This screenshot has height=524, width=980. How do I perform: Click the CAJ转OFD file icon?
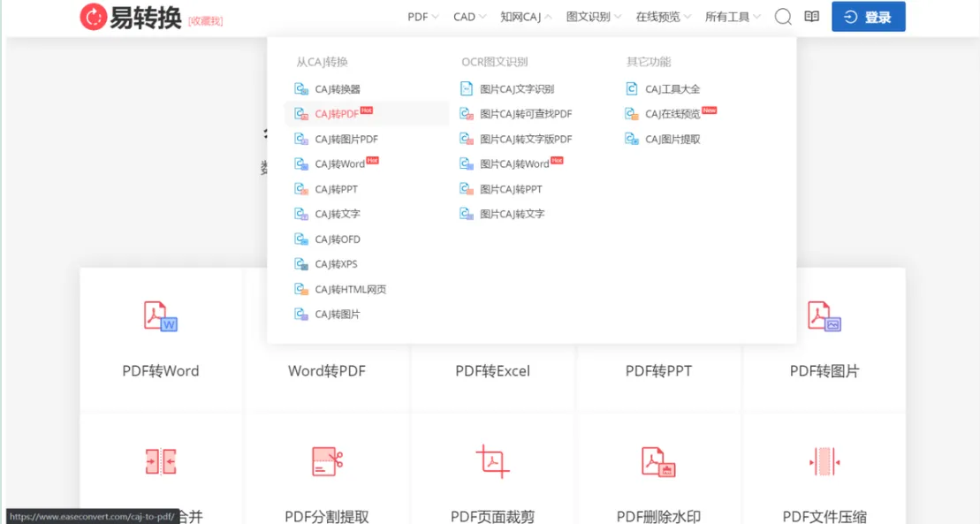[x=301, y=239]
